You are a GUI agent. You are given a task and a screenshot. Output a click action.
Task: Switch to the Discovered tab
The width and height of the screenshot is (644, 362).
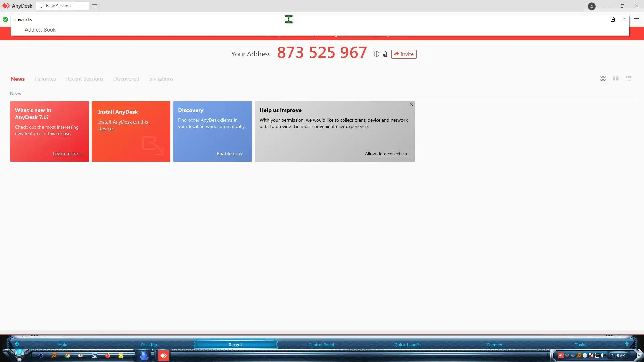(126, 79)
